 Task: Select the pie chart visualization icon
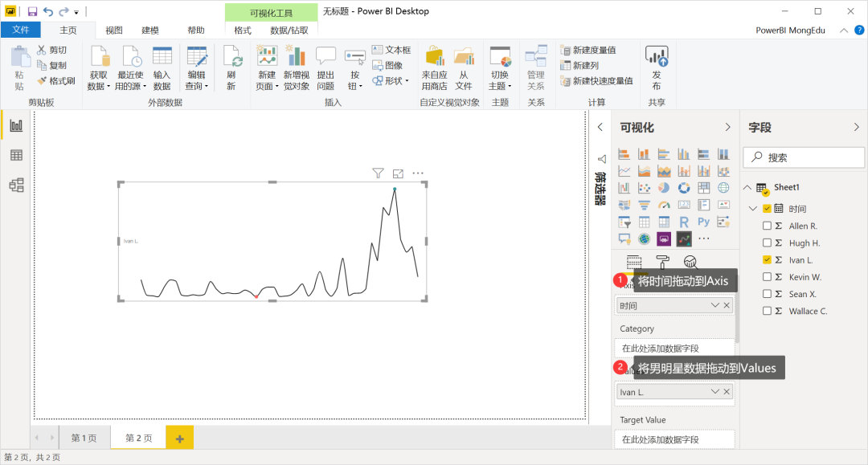pos(664,188)
